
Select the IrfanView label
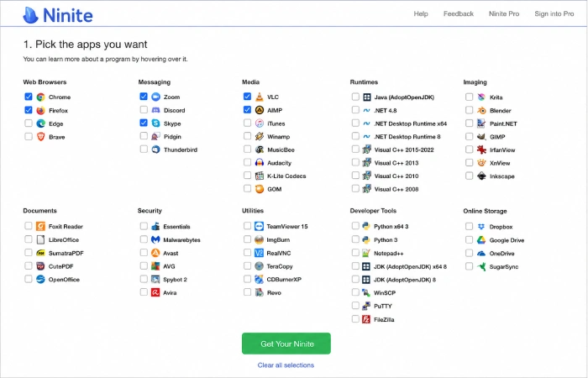coord(502,150)
